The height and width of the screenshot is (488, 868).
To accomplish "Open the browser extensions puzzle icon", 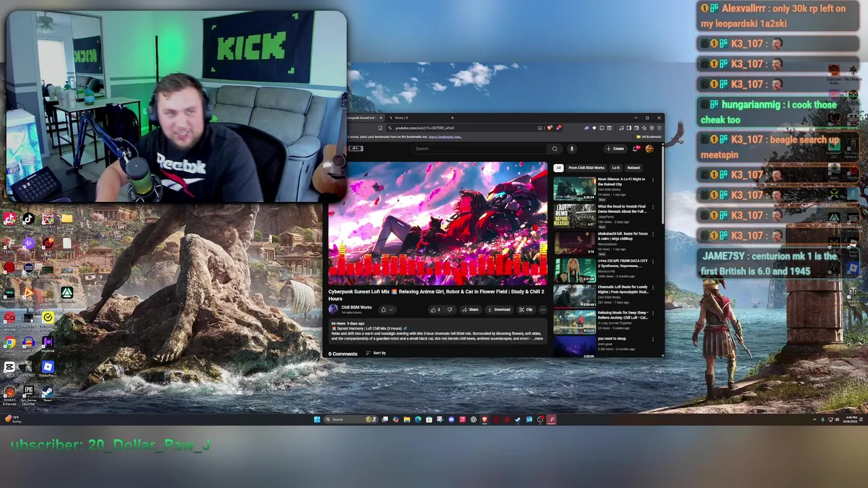I will point(601,128).
